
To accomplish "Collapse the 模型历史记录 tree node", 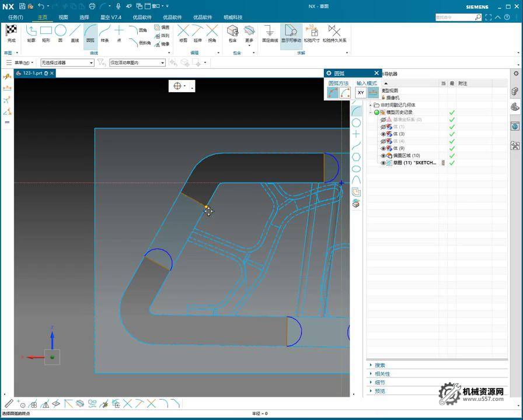I will [x=370, y=112].
